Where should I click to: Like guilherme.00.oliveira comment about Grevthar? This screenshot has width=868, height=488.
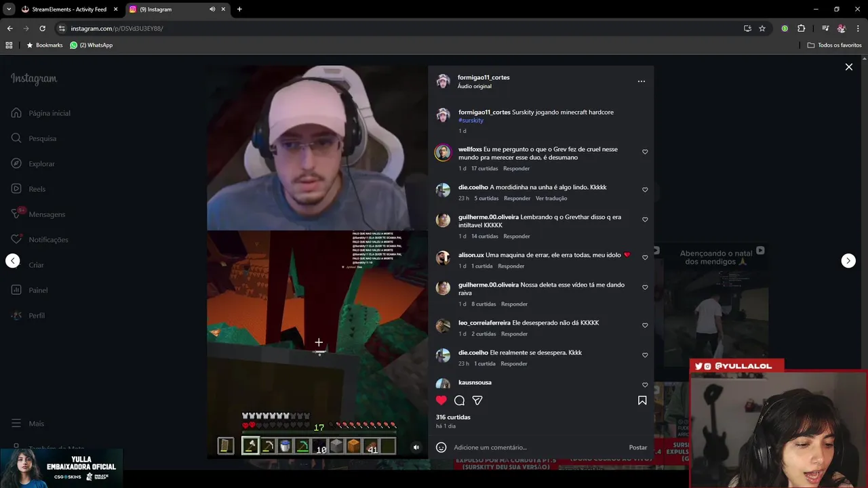[x=645, y=220]
